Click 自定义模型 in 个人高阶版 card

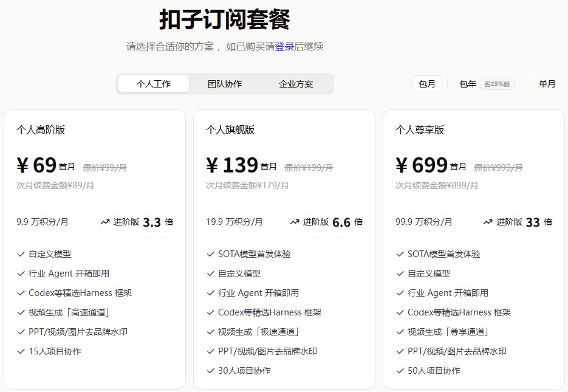point(50,254)
